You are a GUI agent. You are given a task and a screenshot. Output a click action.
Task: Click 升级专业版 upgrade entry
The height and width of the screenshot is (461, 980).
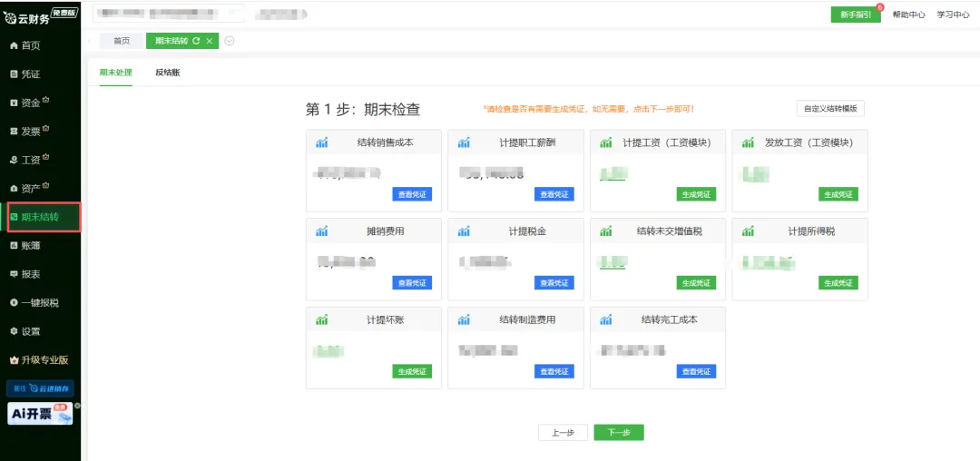40,360
